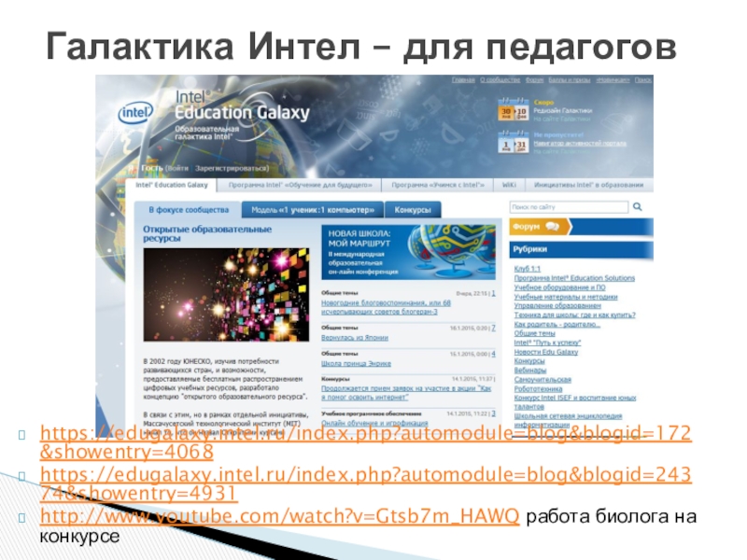Open the Поиск top link
This screenshot has height=560, width=747.
(x=643, y=80)
